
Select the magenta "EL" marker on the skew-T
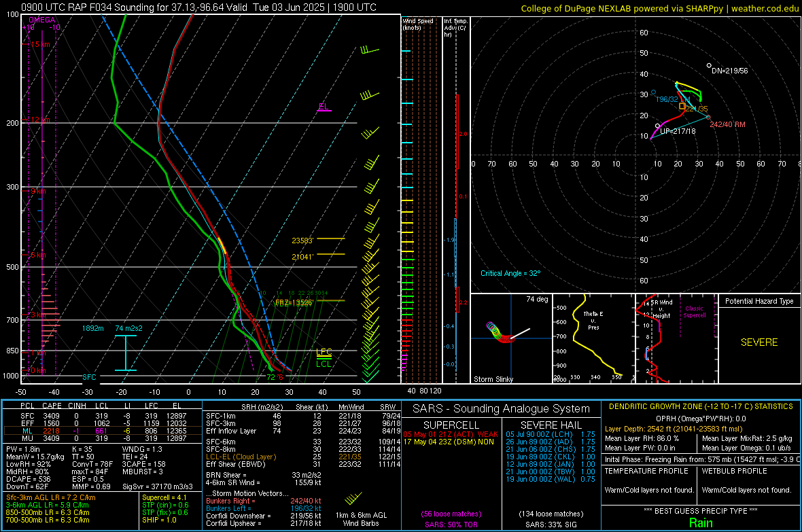324,107
